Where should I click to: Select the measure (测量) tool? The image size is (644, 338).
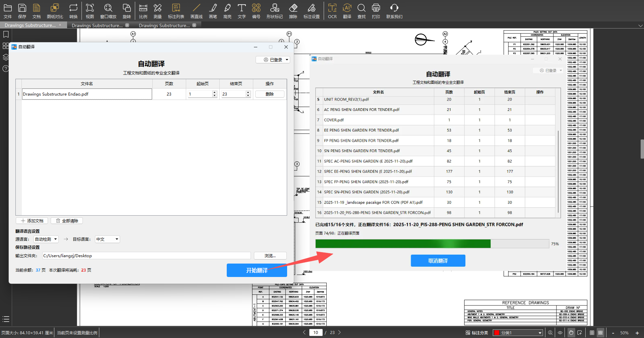[157, 11]
